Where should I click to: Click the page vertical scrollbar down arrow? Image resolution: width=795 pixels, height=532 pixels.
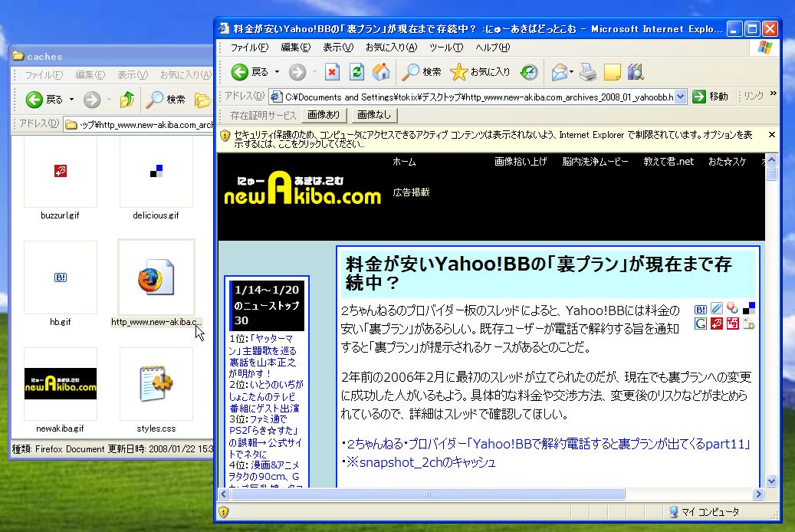(772, 481)
